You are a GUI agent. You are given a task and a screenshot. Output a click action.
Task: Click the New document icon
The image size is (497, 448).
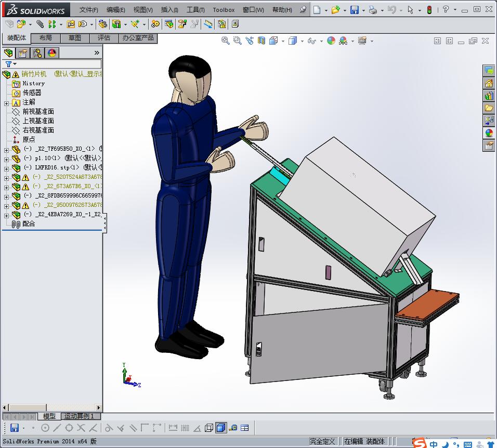(x=317, y=10)
